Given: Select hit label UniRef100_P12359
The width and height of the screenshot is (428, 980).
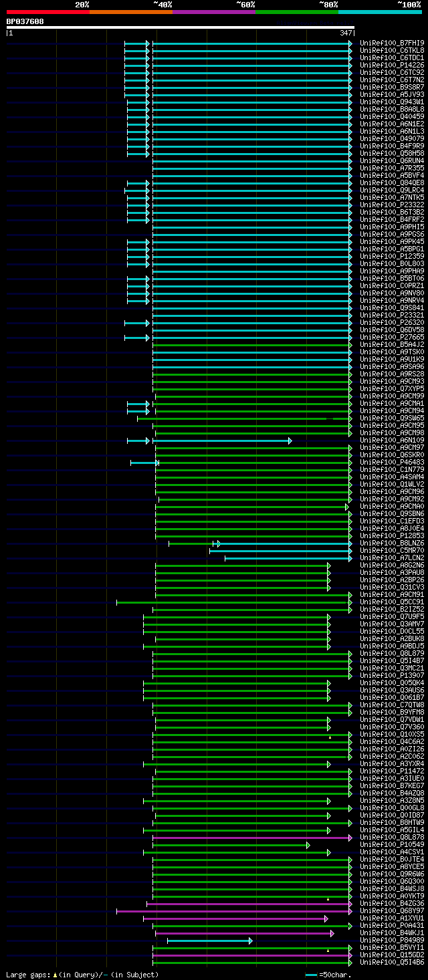Looking at the screenshot, I should (392, 256).
